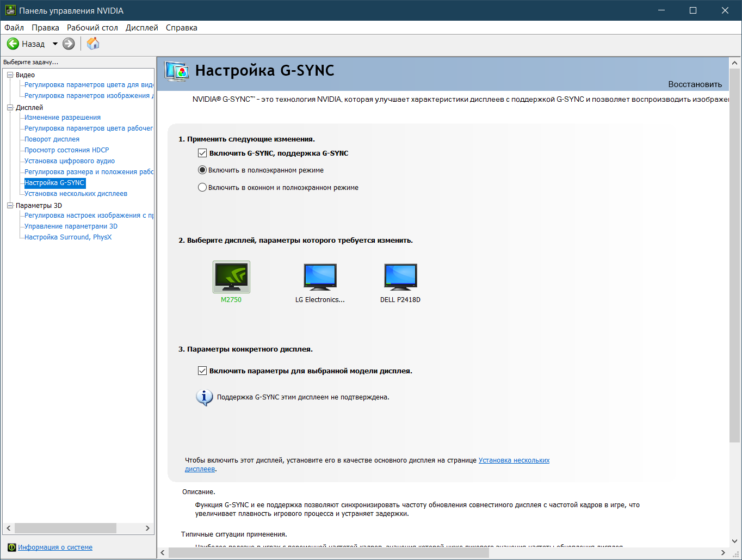Uncheck the Включить G-SYNC checkbox
742x560 pixels.
[x=202, y=153]
